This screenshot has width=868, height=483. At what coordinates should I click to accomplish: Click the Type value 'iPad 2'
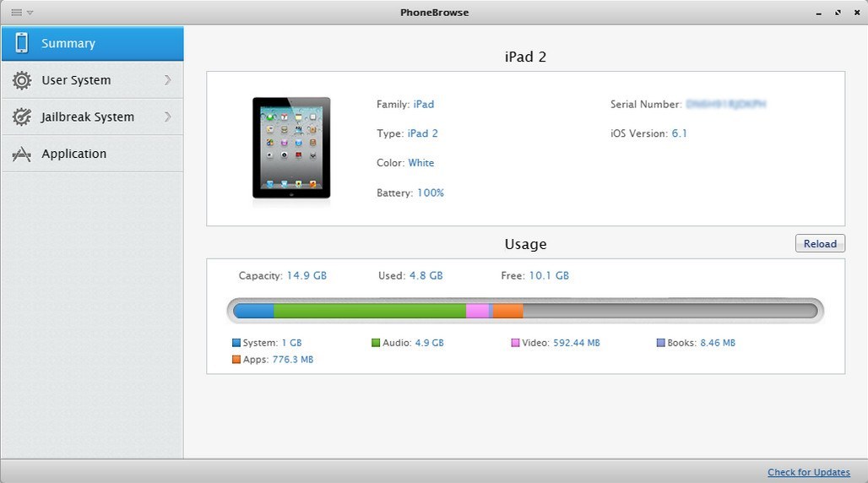(x=422, y=133)
